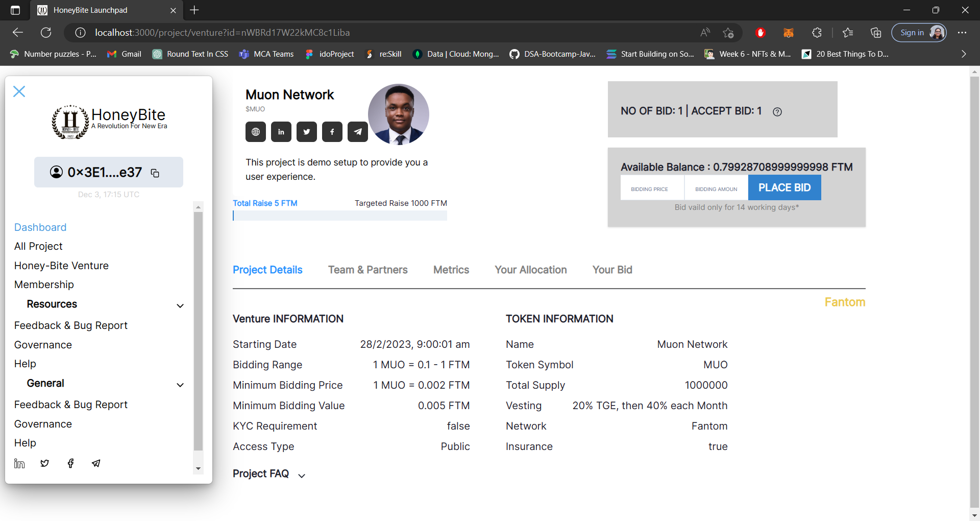Open Telegram icon in sidebar footer
This screenshot has width=980, height=521.
96,463
